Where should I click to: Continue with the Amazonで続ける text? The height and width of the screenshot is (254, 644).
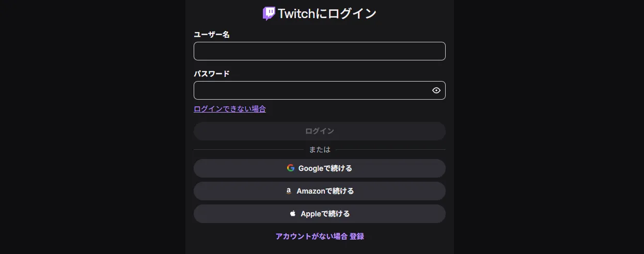[x=325, y=191]
